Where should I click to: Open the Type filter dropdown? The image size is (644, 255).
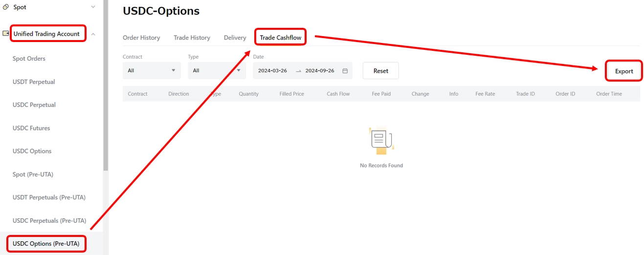[217, 71]
